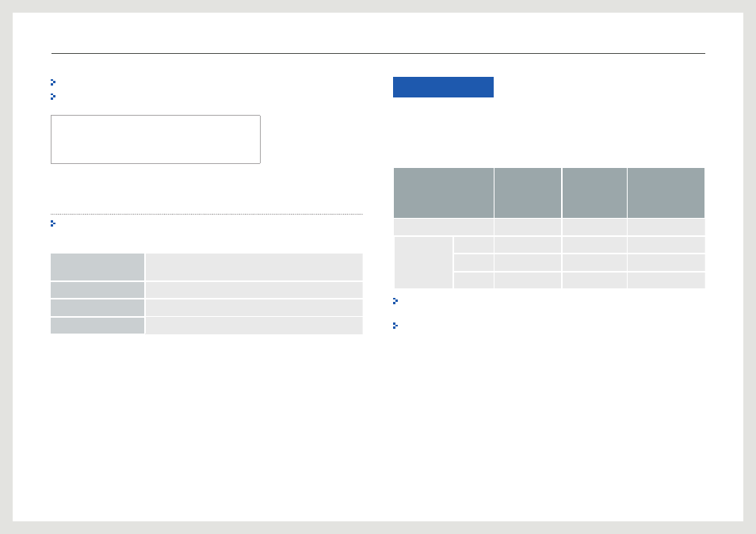Click the first blue note bullet icon at top left
This screenshot has width=756, height=534.
coord(53,82)
